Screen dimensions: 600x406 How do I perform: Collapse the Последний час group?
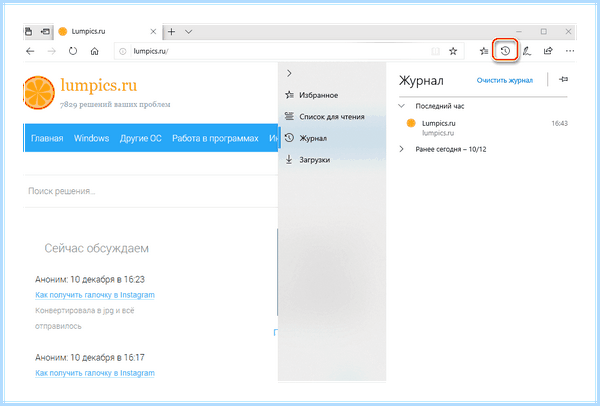tap(401, 106)
